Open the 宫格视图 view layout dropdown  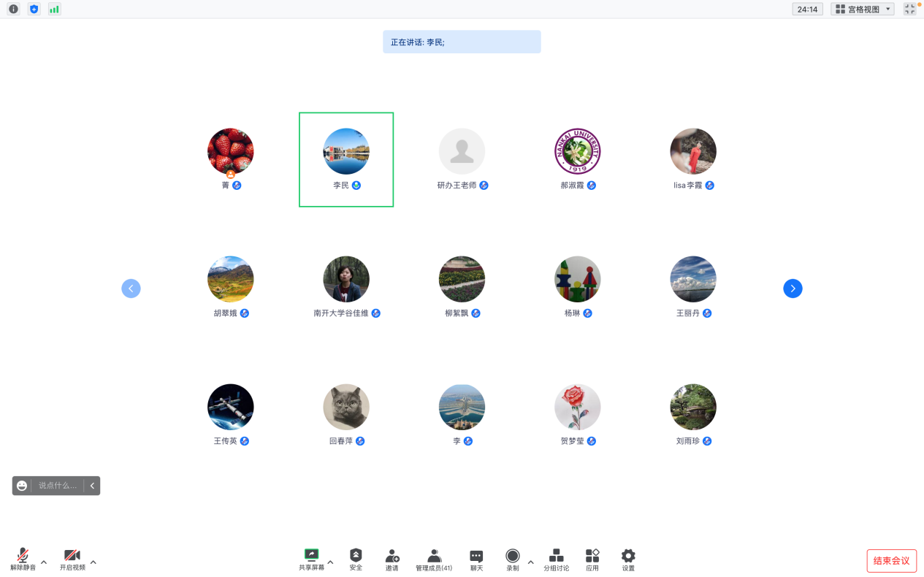point(862,9)
